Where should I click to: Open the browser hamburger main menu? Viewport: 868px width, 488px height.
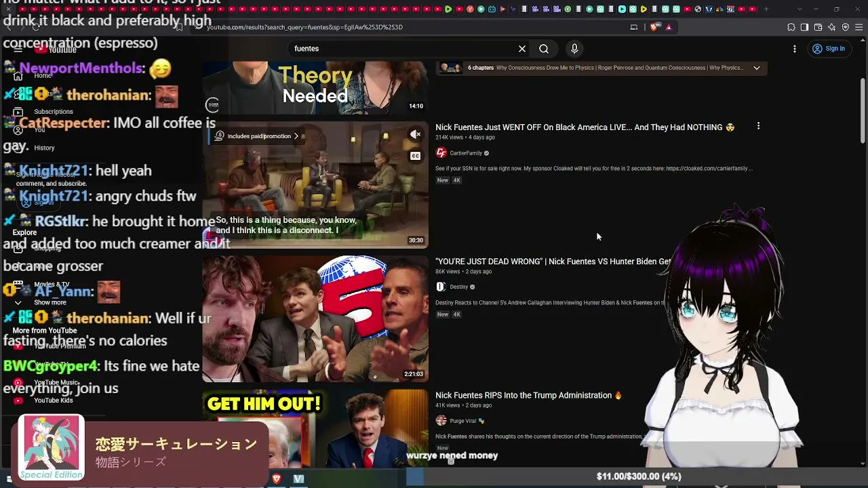coord(859,27)
